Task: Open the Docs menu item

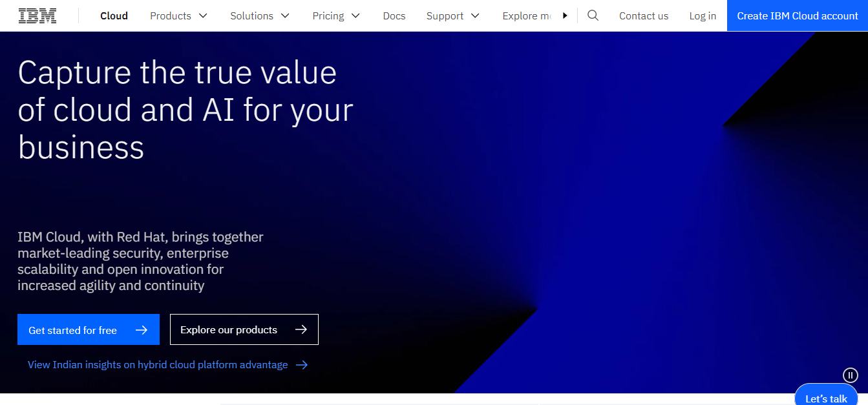Action: point(394,16)
